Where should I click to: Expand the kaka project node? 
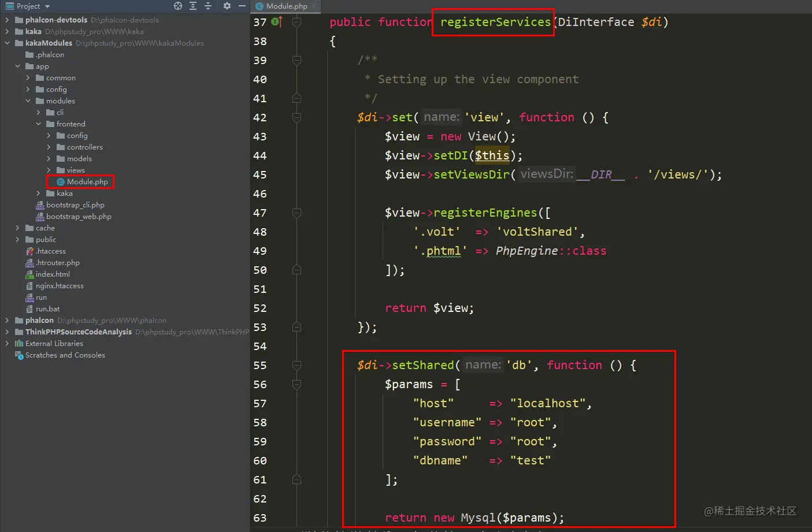click(x=7, y=31)
